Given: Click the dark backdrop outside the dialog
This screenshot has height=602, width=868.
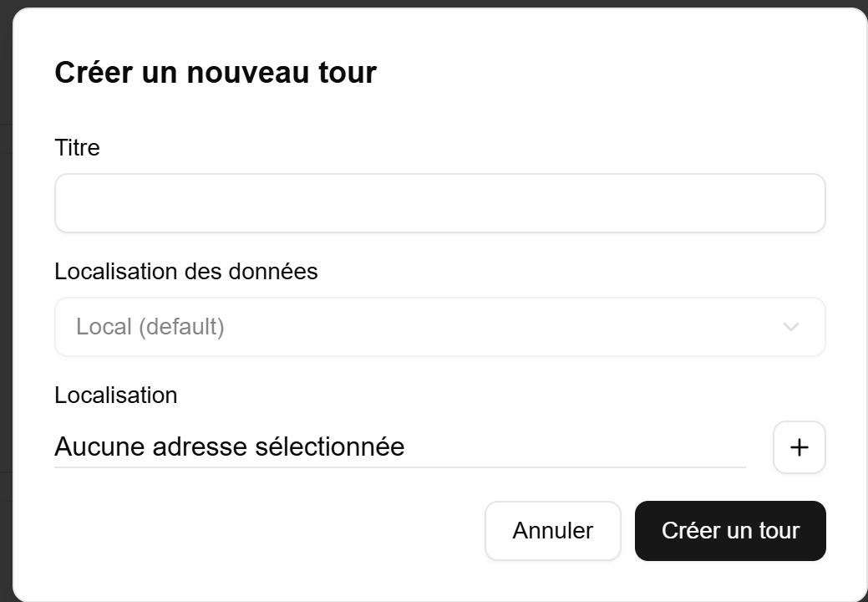Looking at the screenshot, I should point(6,299).
